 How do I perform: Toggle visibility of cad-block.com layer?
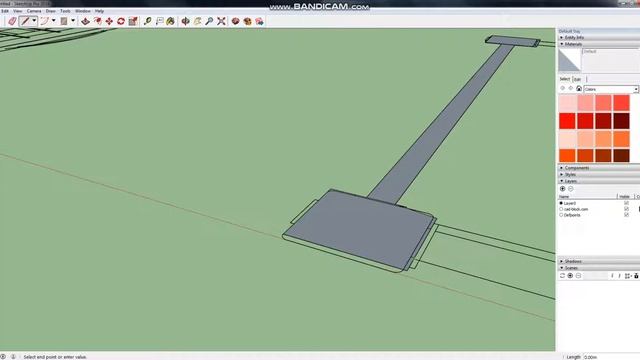[x=626, y=209]
